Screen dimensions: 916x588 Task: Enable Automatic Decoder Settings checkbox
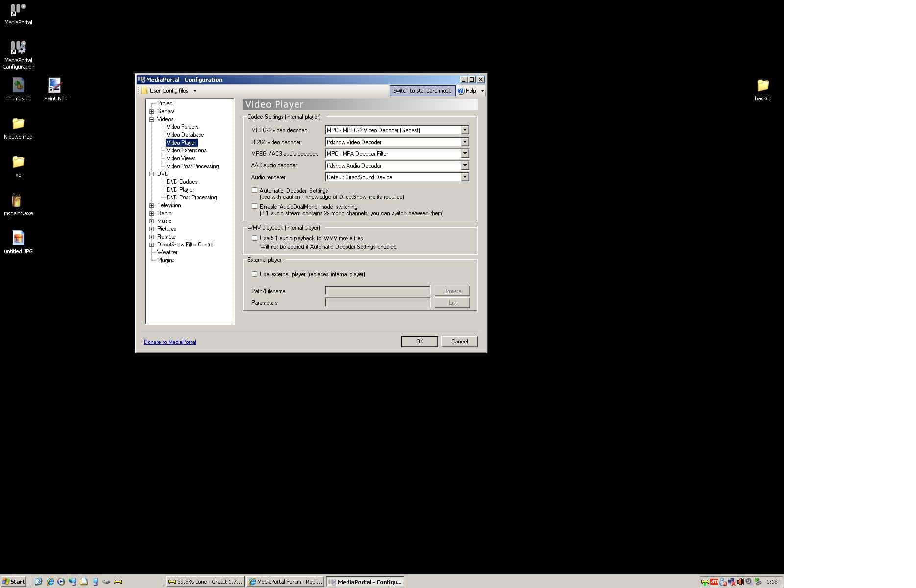(254, 190)
